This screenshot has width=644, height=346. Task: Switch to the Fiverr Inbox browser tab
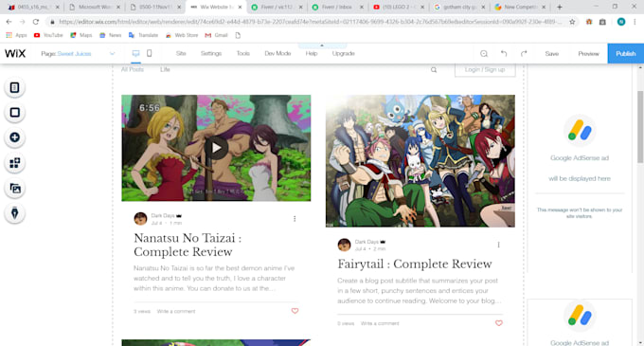point(337,7)
